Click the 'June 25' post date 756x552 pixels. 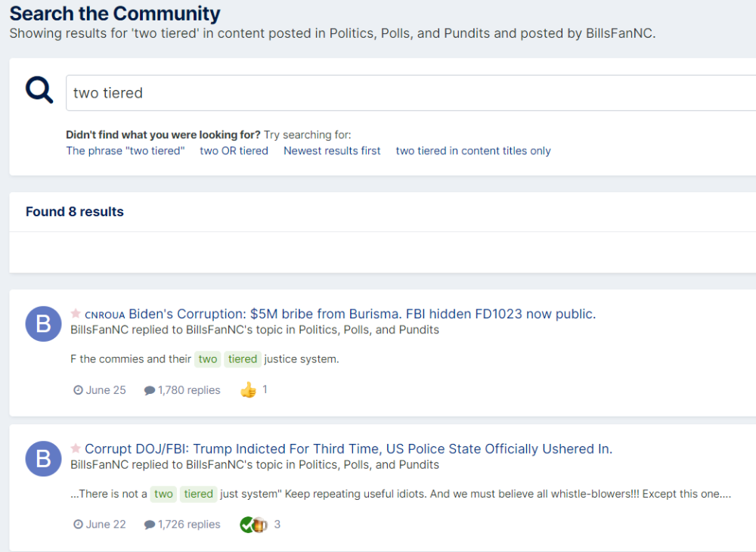[x=106, y=390]
